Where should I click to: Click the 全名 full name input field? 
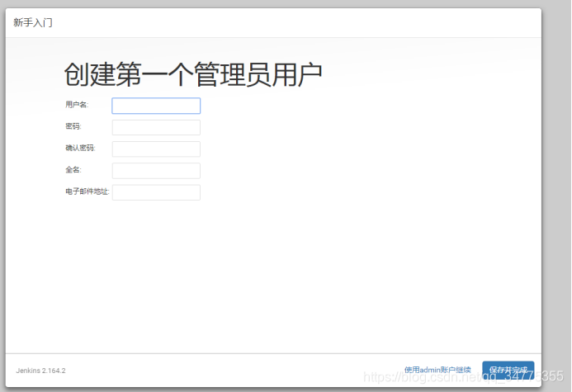click(156, 171)
